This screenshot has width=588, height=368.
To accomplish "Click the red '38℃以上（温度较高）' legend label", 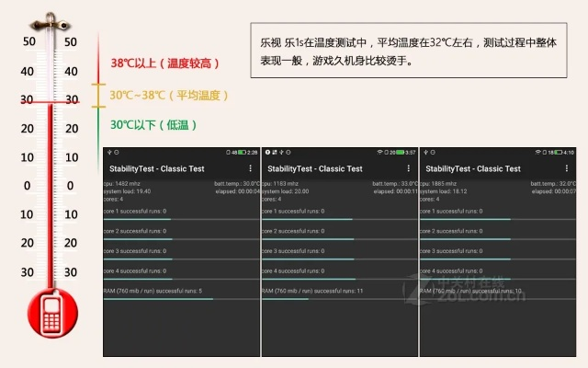I will 165,63.
